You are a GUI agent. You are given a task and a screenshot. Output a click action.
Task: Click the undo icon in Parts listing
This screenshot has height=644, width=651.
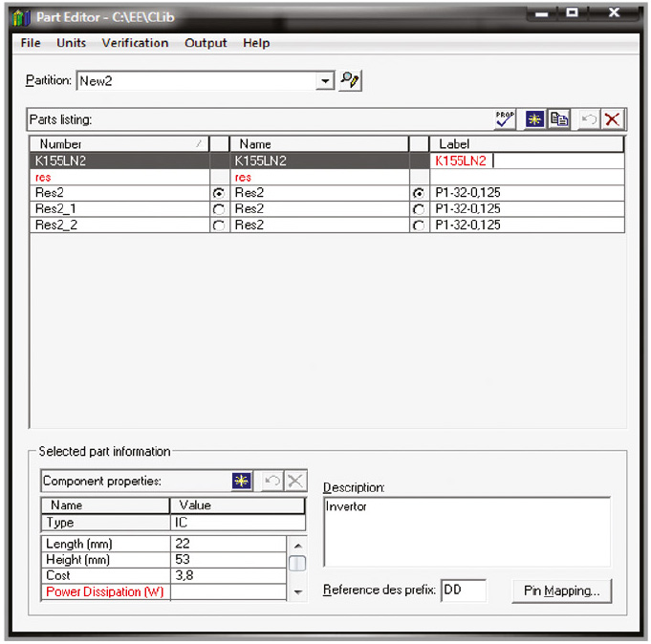(589, 119)
